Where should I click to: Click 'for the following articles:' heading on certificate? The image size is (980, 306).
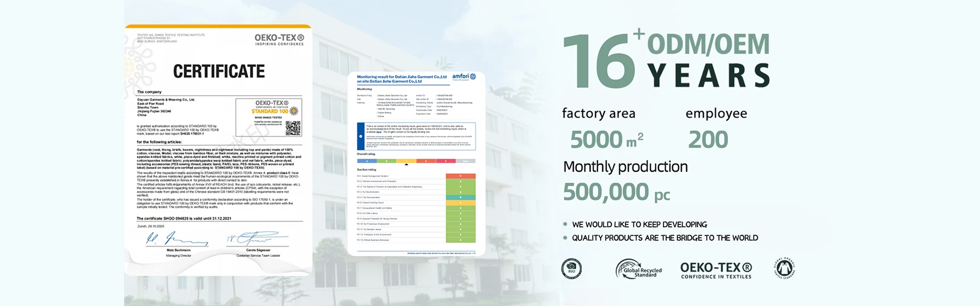159,142
